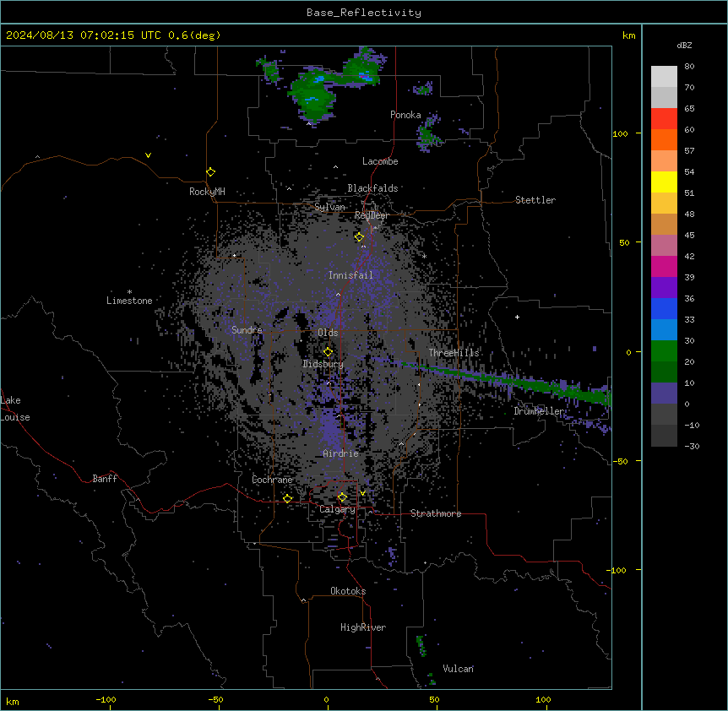Viewport: 728px width, 711px height.
Task: Select the green 30 dBZ color swatch
Action: pyautogui.click(x=664, y=351)
